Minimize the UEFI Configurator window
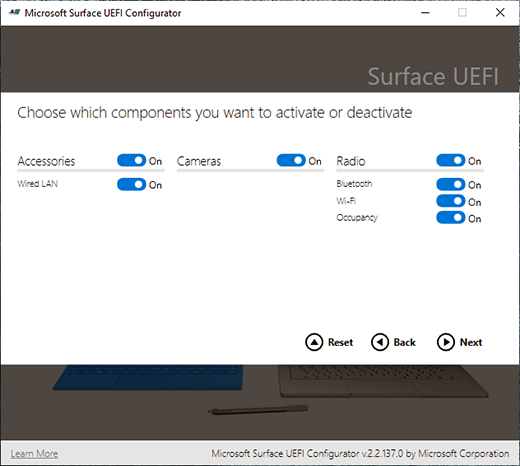The height and width of the screenshot is (466, 520). tap(425, 13)
